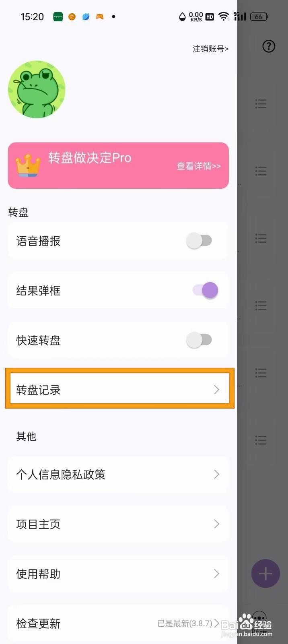Tap the bottommost list icon in background panel
Viewport: 288px width, 644px height.
[261, 440]
